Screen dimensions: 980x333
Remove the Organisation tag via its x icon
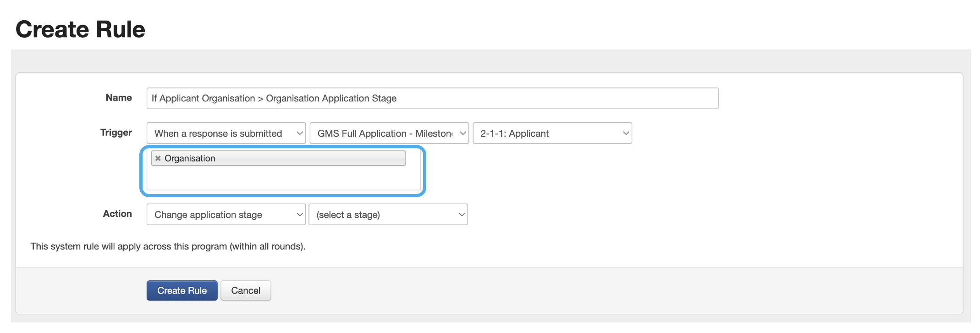(x=158, y=158)
